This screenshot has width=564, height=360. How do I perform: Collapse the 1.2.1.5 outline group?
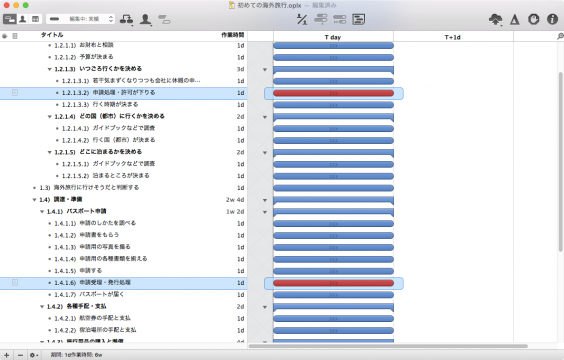click(50, 152)
